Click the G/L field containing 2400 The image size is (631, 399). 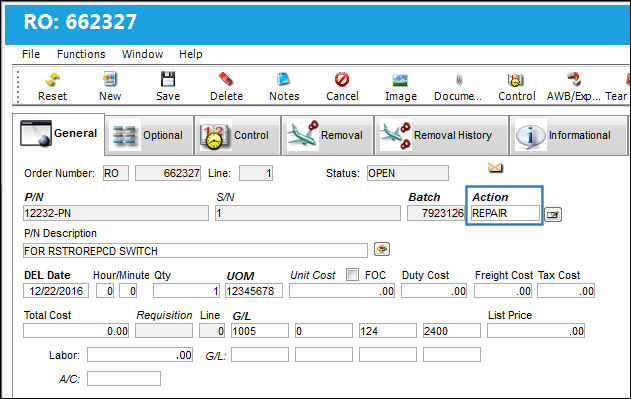(x=452, y=331)
